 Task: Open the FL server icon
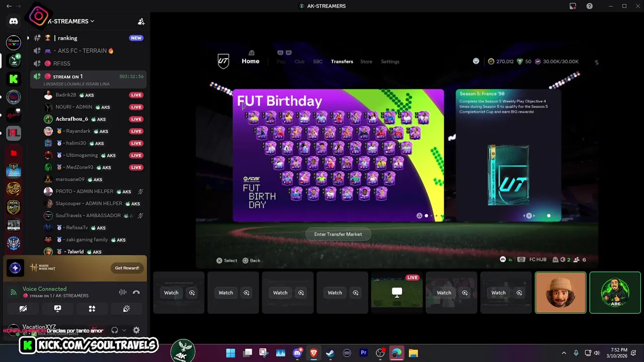pyautogui.click(x=14, y=134)
